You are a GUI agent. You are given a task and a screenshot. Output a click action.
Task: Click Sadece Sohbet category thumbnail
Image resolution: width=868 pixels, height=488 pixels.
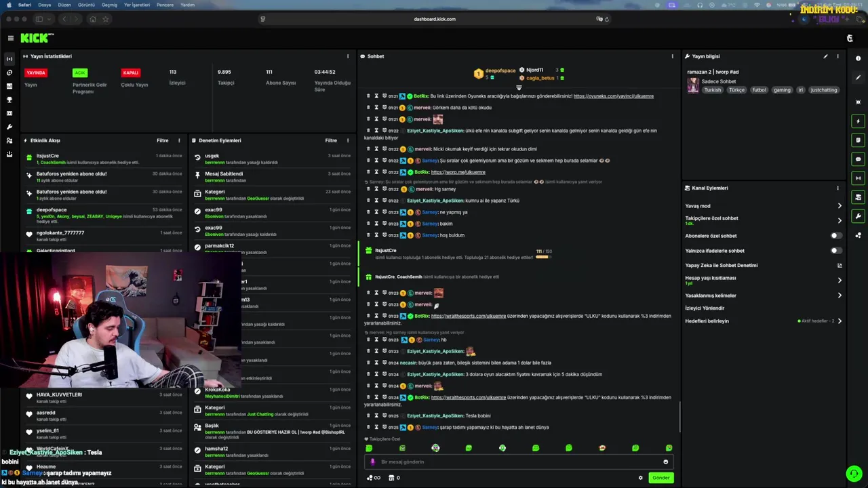(693, 85)
